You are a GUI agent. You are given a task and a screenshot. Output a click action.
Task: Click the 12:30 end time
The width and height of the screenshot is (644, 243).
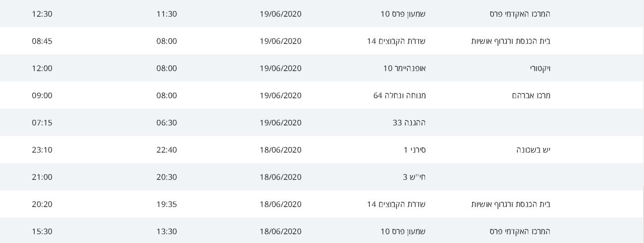(x=42, y=14)
